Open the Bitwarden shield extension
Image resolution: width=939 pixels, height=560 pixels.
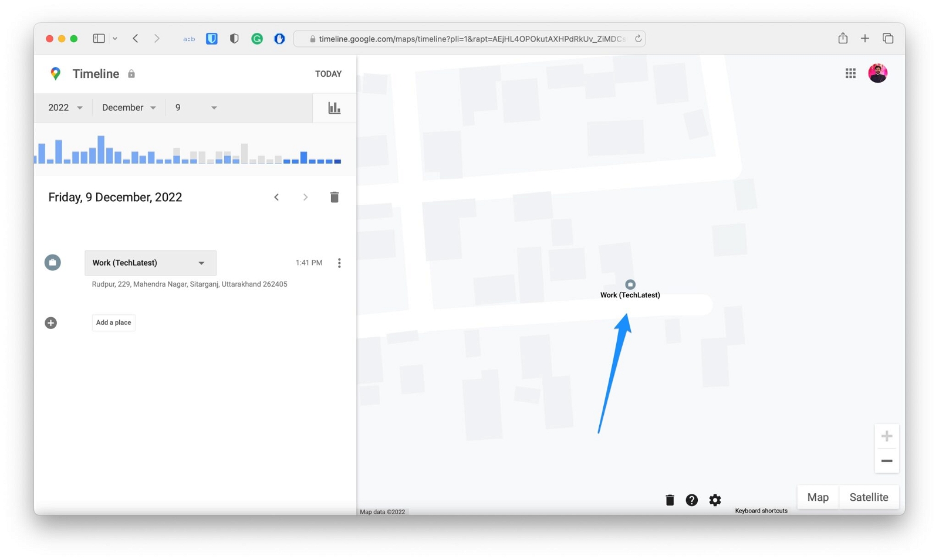[x=212, y=39]
